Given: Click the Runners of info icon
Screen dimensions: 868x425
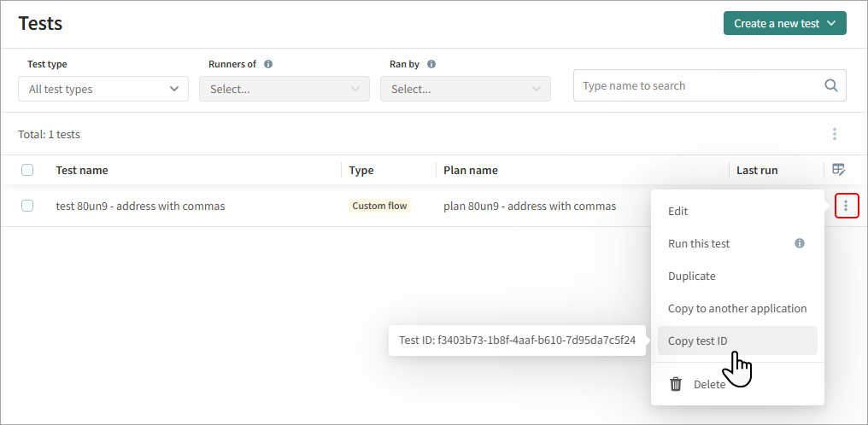Looking at the screenshot, I should pyautogui.click(x=268, y=64).
